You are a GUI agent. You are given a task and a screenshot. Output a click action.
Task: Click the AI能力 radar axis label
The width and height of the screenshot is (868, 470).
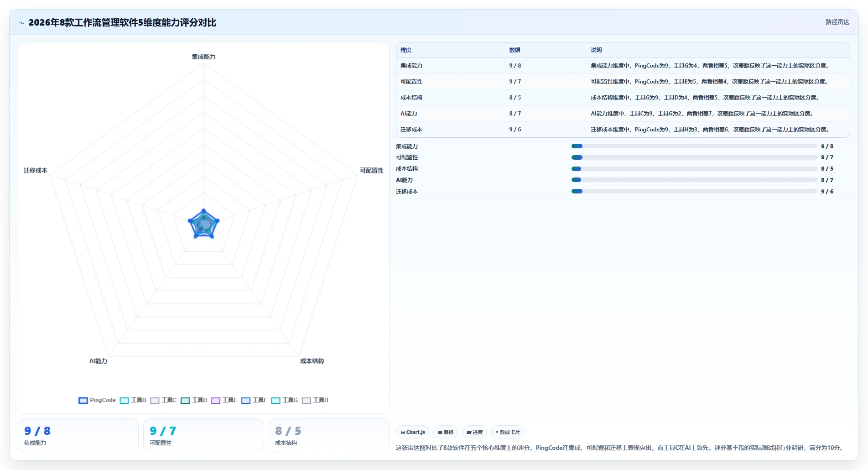(98, 361)
